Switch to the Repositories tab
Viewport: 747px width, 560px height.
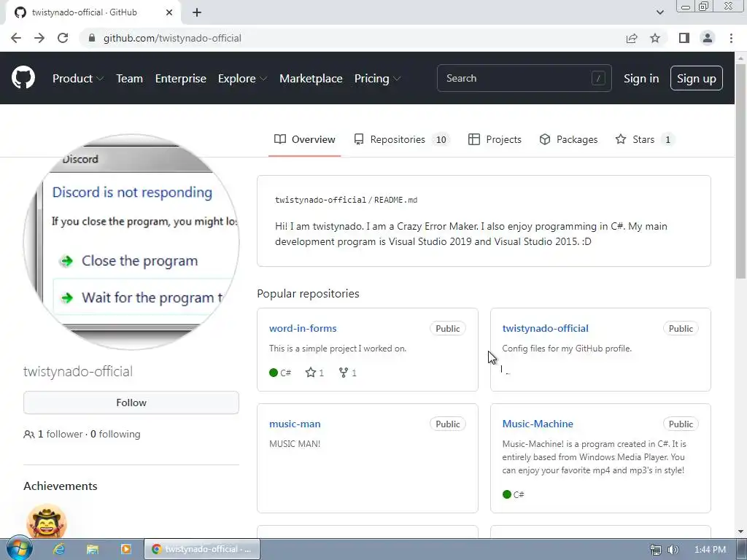coord(402,139)
